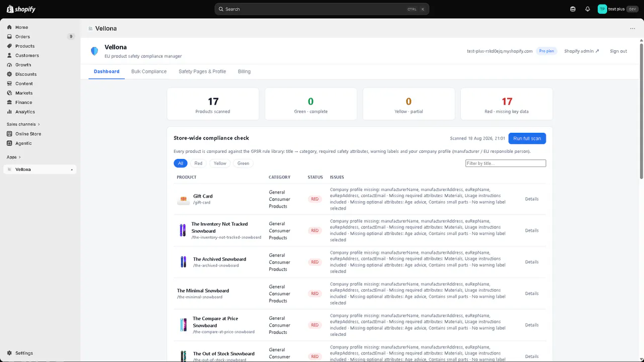Screen dimensions: 644x362
Task: Filter by Red status
Action: click(198, 163)
